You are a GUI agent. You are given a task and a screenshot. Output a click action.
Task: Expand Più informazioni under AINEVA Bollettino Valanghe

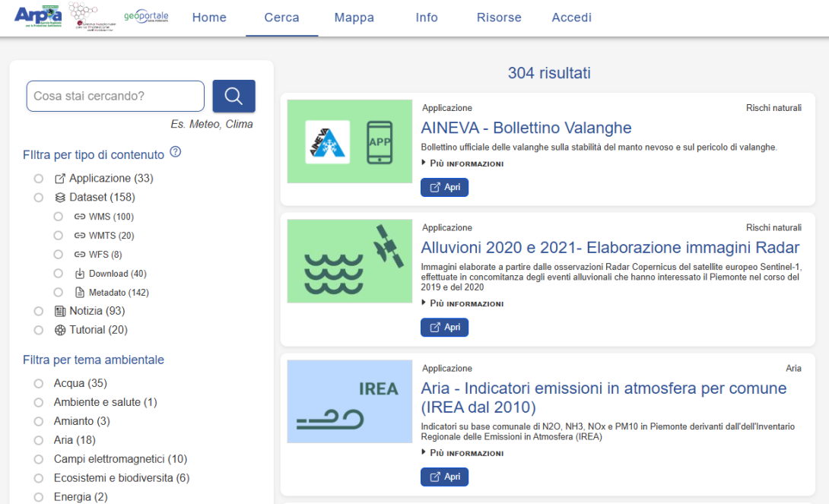pos(462,163)
